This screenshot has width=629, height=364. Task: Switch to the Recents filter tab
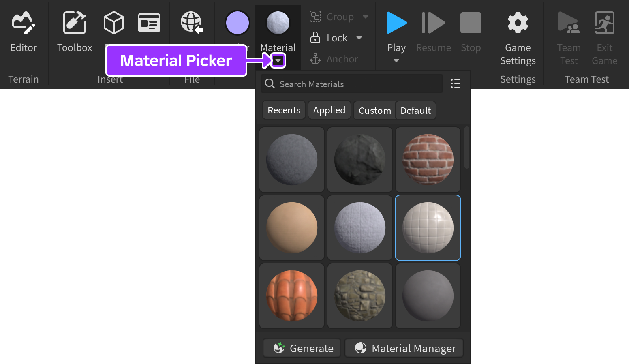click(x=284, y=110)
